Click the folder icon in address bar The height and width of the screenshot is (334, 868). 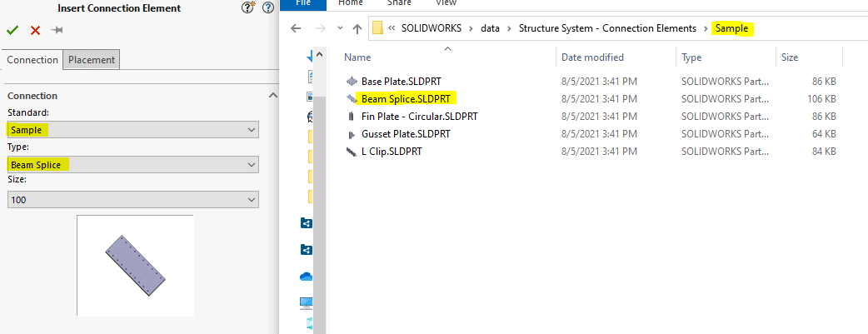pos(377,28)
